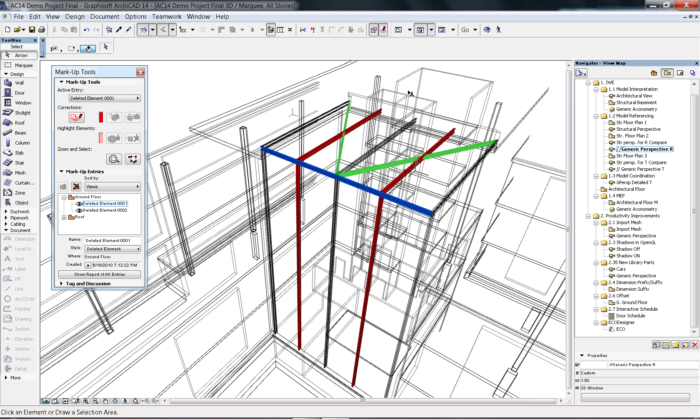The image size is (700, 419).
Task: Expand the Tag and Discussion section
Action: click(x=62, y=283)
